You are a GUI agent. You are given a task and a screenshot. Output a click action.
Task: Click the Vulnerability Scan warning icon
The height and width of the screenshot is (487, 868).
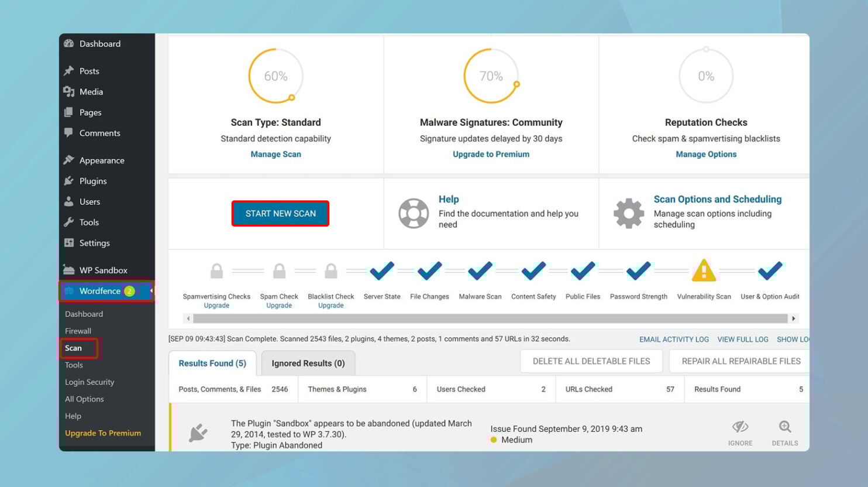click(x=704, y=271)
